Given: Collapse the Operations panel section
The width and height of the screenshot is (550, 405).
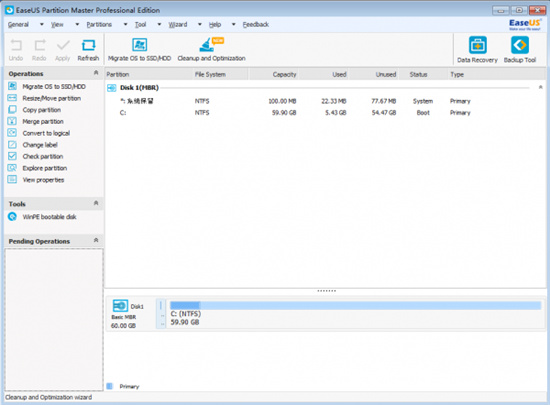Looking at the screenshot, I should tap(96, 73).
